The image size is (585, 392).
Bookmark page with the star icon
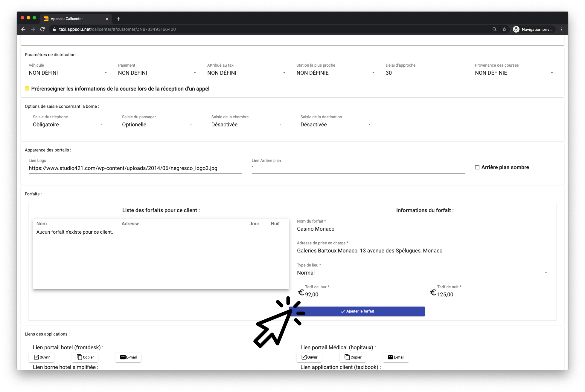click(x=504, y=29)
